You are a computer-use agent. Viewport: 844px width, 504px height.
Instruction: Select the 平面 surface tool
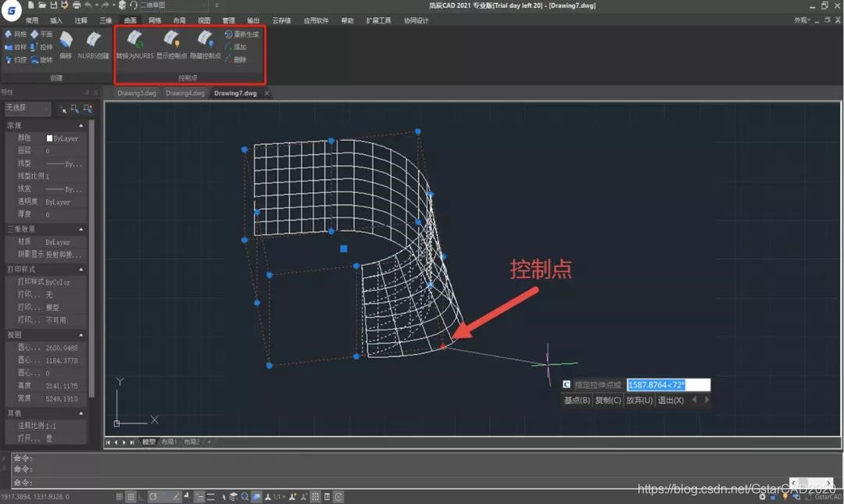pyautogui.click(x=41, y=34)
